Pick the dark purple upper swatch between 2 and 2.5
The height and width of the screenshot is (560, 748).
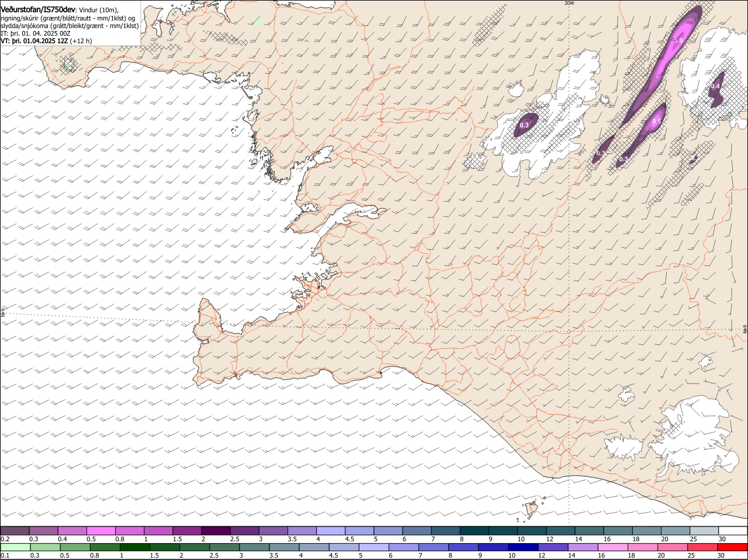[216, 530]
